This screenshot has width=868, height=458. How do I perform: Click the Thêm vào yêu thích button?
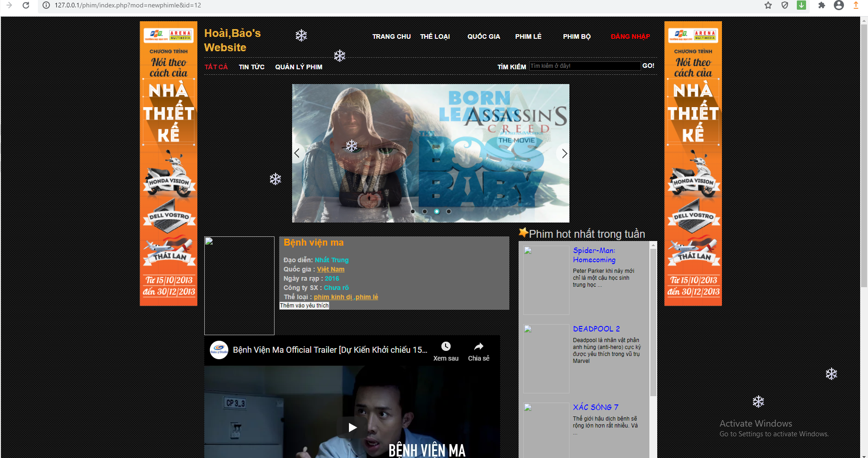[x=304, y=306]
